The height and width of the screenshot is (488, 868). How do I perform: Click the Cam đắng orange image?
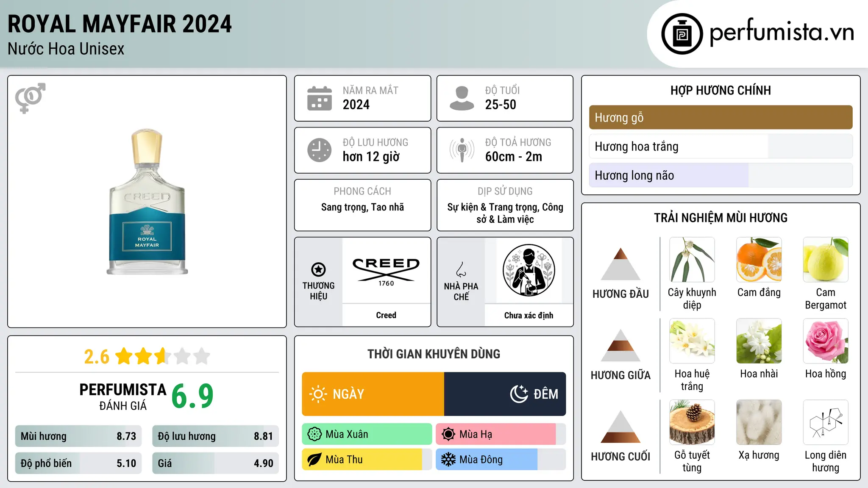pos(759,260)
